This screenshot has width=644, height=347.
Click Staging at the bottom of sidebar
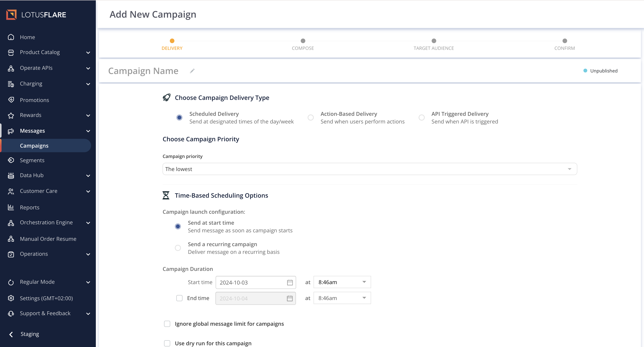click(30, 334)
